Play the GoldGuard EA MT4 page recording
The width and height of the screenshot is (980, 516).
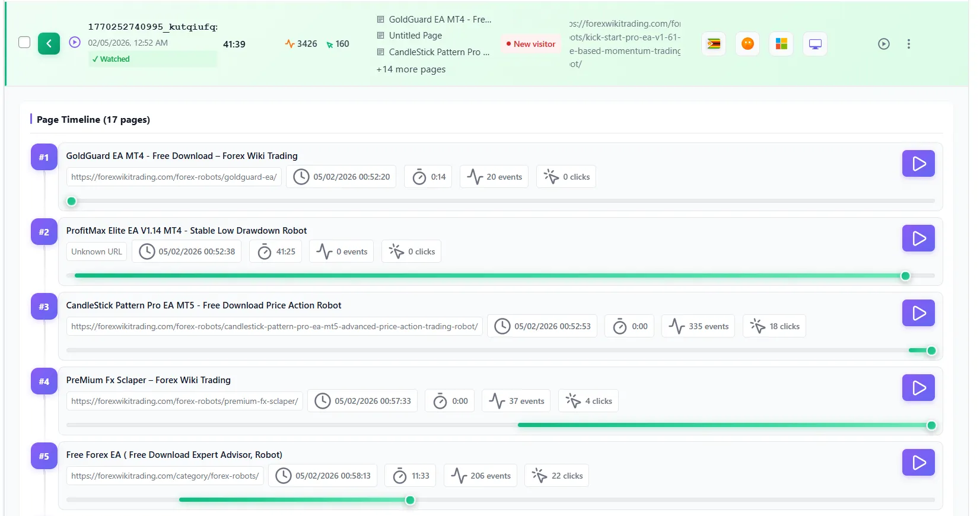[x=919, y=164]
